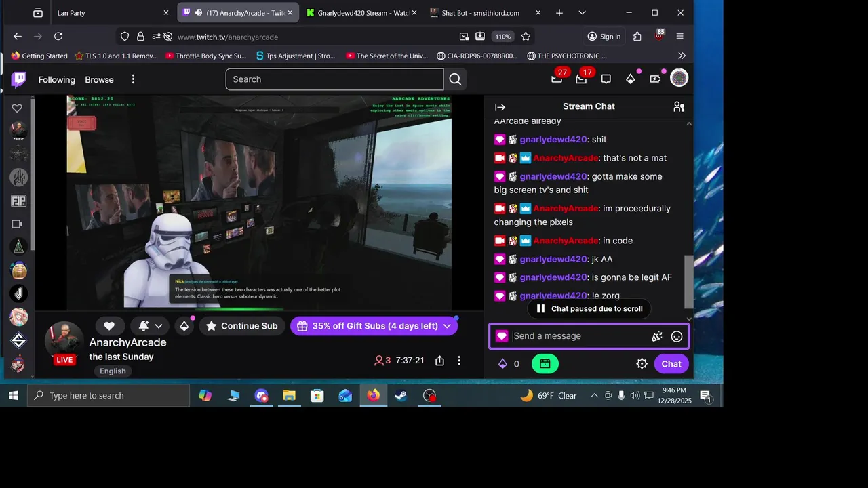Open Whispers chat bubble icon

coord(606,79)
